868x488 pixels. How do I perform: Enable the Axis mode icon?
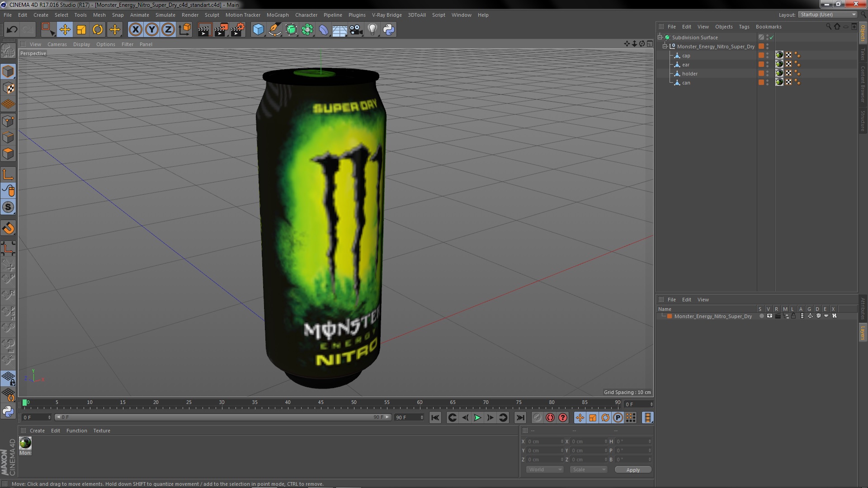(x=8, y=174)
